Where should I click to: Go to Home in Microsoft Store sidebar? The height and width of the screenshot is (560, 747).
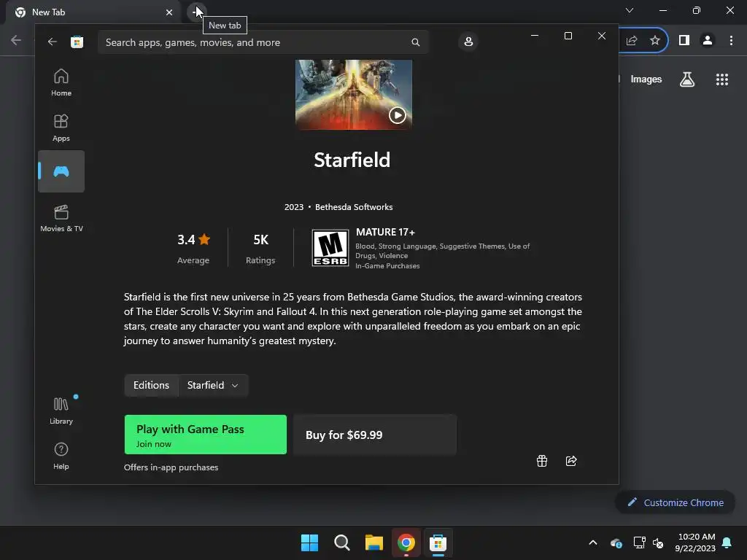[x=61, y=83]
